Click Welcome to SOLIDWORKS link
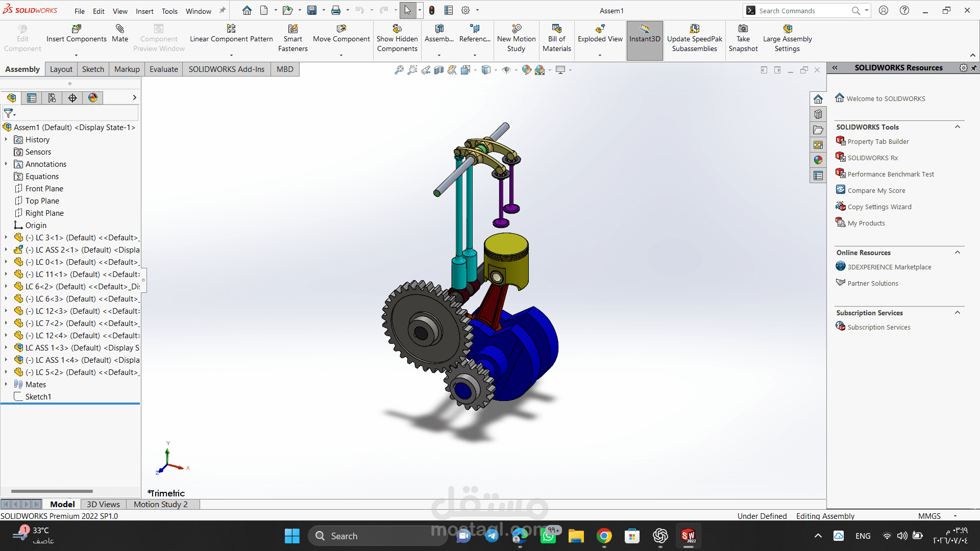Viewport: 980px width, 551px height. (886, 98)
